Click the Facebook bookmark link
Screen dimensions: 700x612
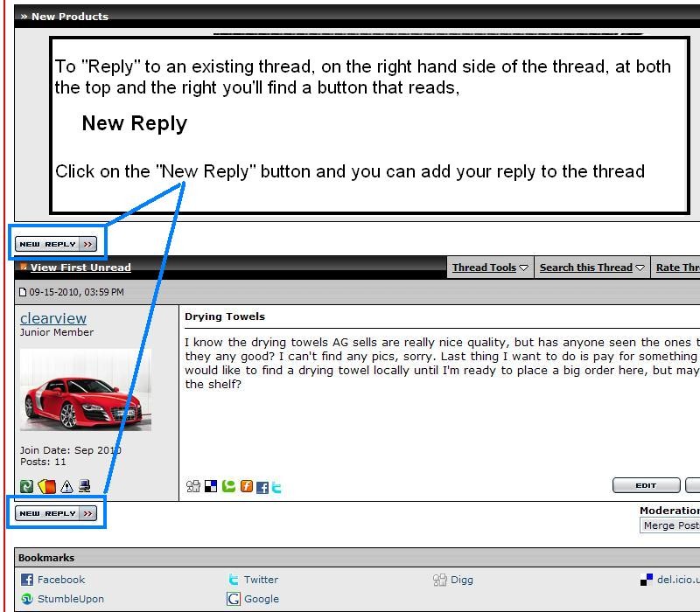coord(61,580)
